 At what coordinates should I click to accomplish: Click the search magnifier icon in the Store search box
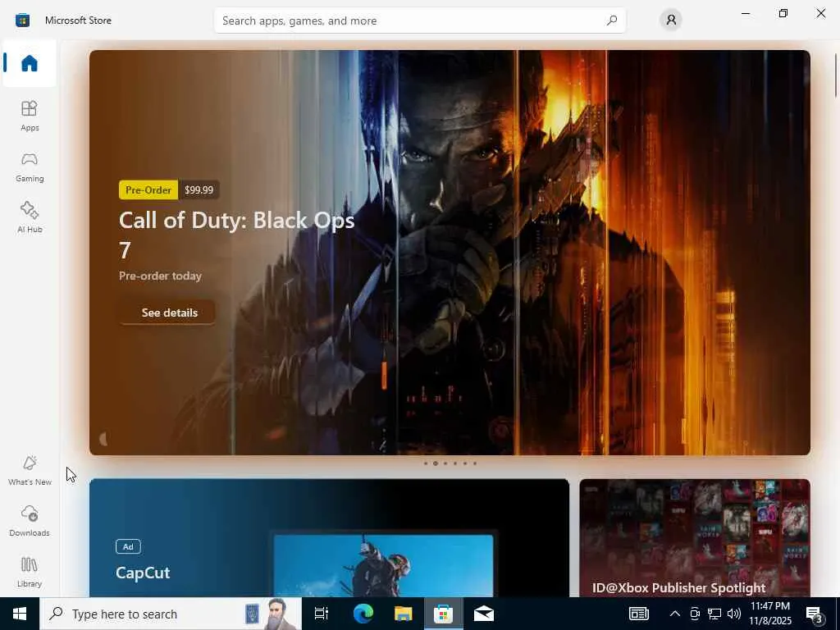[x=611, y=21]
